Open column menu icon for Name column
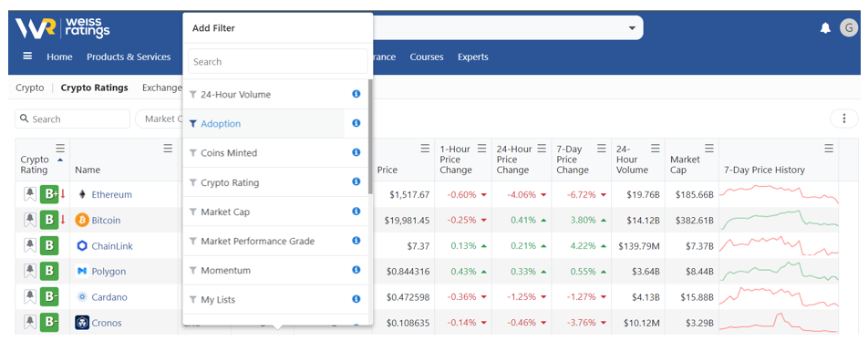The width and height of the screenshot is (868, 351). (168, 149)
